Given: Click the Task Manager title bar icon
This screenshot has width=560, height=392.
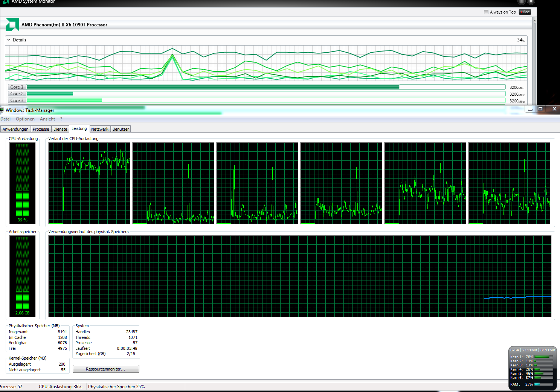Looking at the screenshot, I should (x=2, y=110).
